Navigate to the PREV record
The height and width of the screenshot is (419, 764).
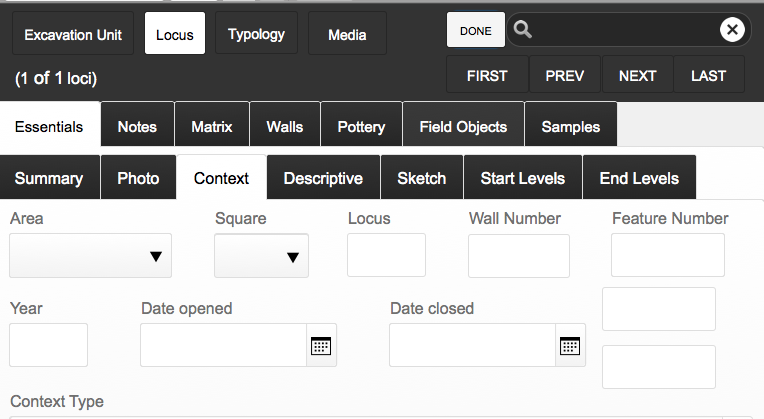565,75
